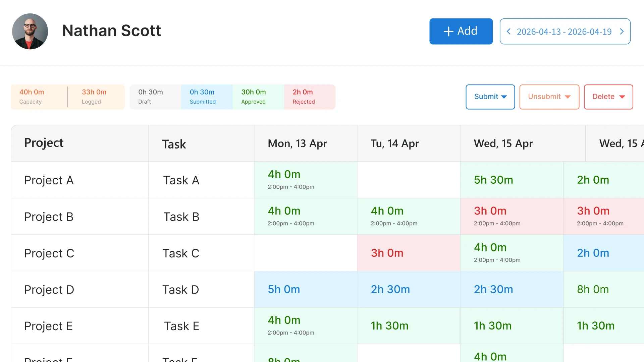Click the 33h 0m Logged summary
Image resolution: width=644 pixels, height=362 pixels.
click(x=96, y=97)
